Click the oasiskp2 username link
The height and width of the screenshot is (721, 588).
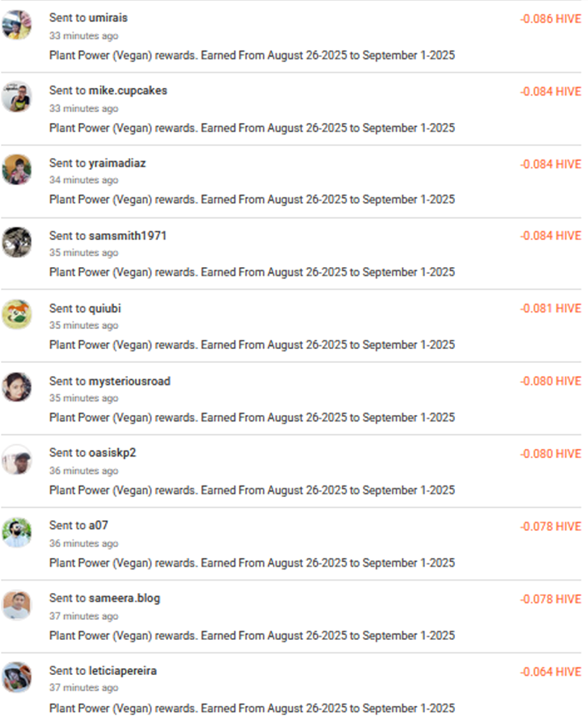coord(112,453)
